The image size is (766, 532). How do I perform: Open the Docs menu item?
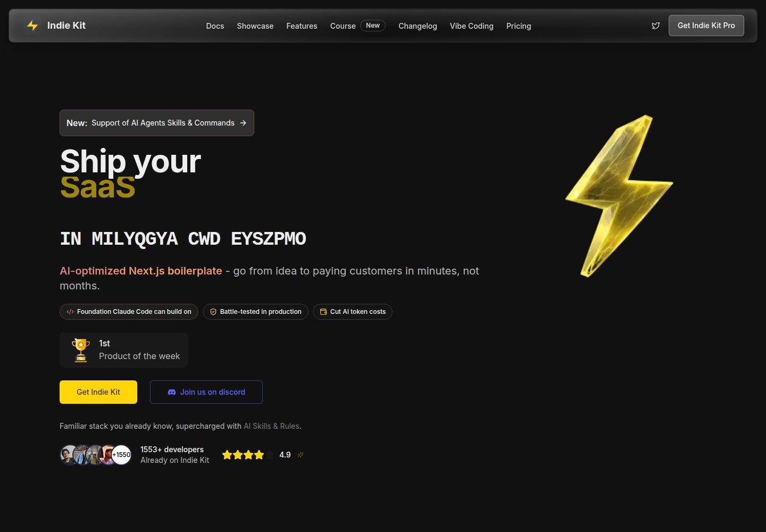215,26
